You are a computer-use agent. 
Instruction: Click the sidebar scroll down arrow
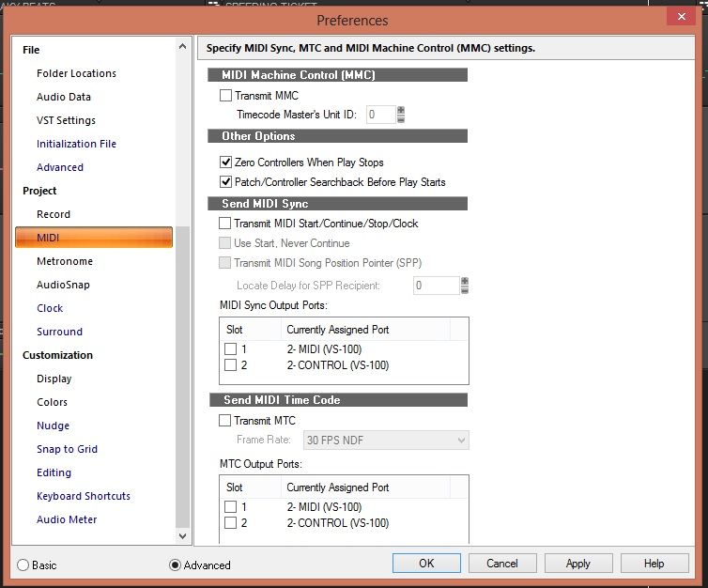click(x=182, y=535)
